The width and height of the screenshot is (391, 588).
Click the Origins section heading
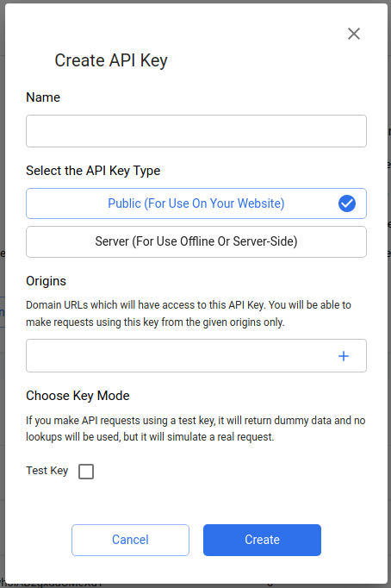46,281
